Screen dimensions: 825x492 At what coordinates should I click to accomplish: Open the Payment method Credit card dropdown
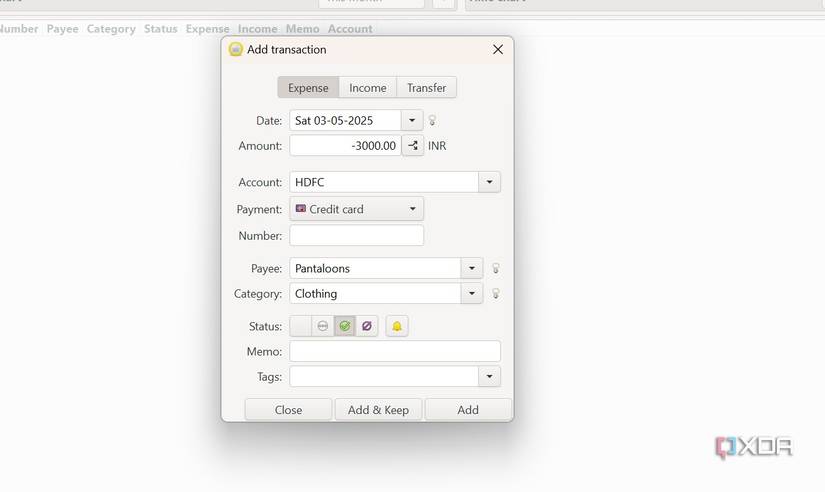356,209
